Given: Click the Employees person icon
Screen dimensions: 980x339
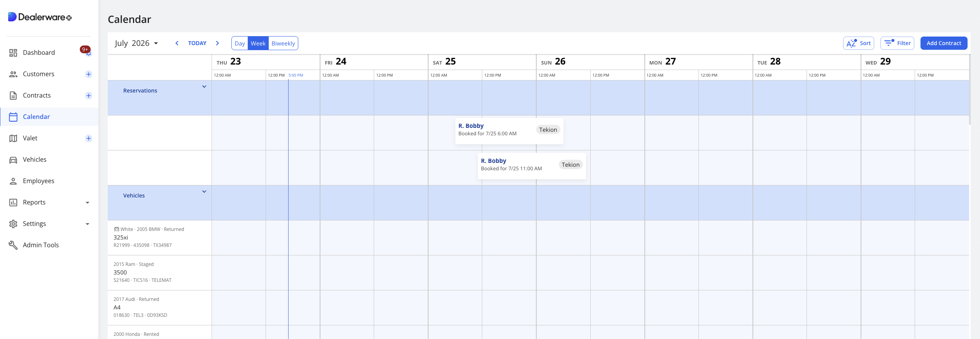Looking at the screenshot, I should click(x=13, y=181).
